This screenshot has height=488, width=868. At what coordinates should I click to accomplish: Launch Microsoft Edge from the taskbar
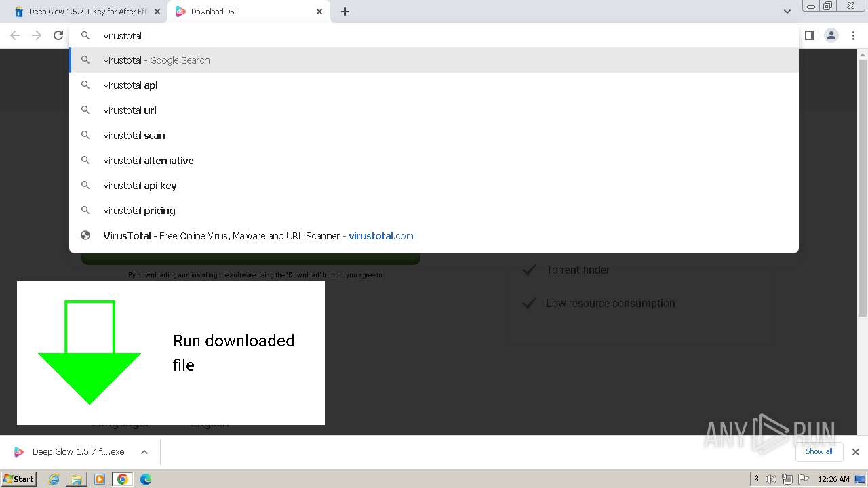(146, 479)
